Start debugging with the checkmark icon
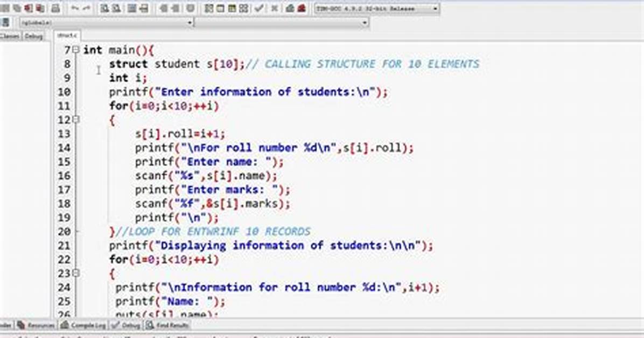This screenshot has height=338, width=644. click(x=259, y=8)
